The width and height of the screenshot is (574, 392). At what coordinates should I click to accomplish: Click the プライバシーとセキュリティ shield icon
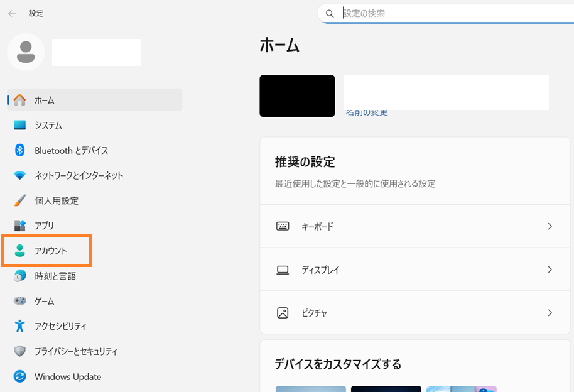(x=19, y=351)
